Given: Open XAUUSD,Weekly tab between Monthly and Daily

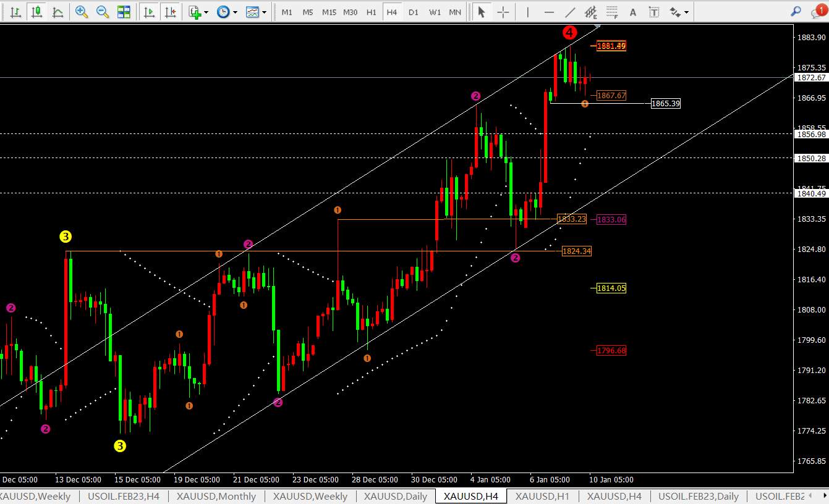Looking at the screenshot, I should (x=310, y=496).
